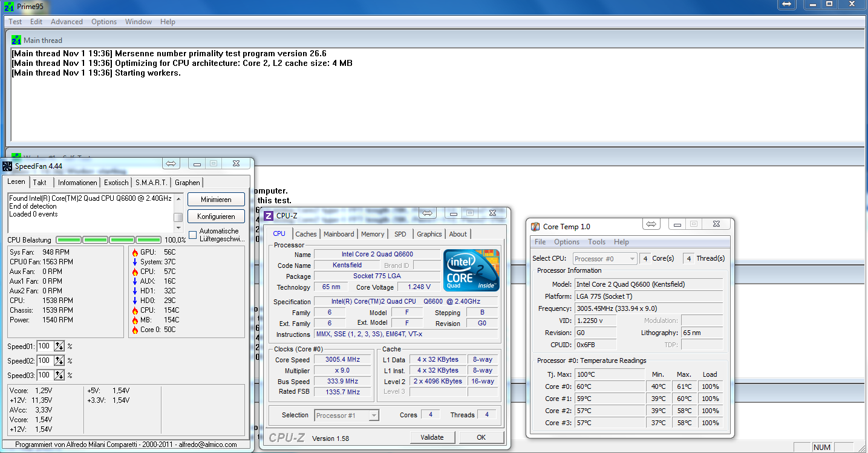The height and width of the screenshot is (453, 868).
Task: Open the About tab in CPU-Z
Action: click(x=458, y=234)
